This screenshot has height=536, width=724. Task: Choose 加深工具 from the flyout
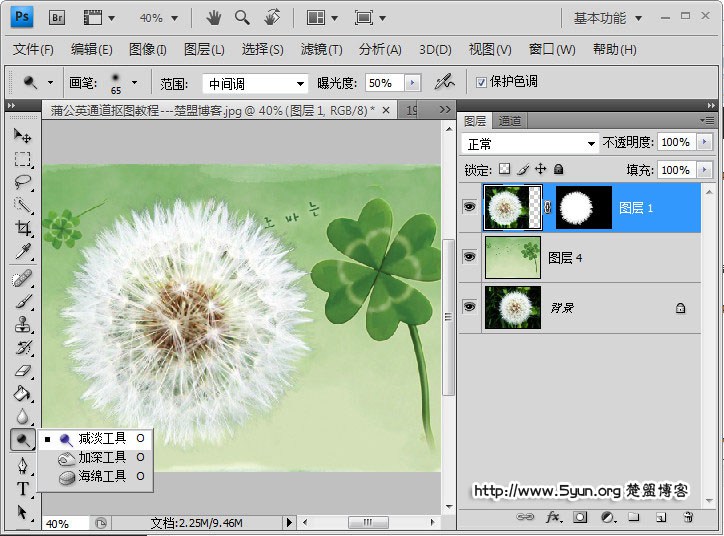102,457
